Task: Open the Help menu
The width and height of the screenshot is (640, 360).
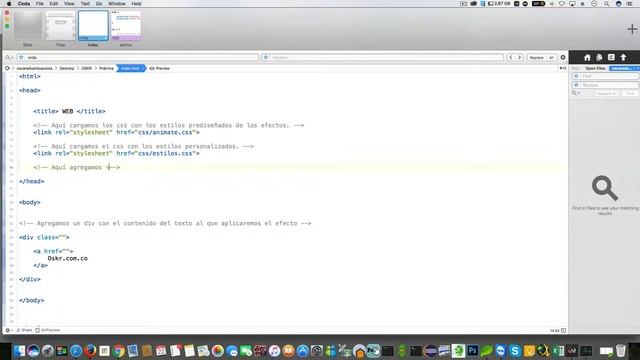Action: click(136, 4)
